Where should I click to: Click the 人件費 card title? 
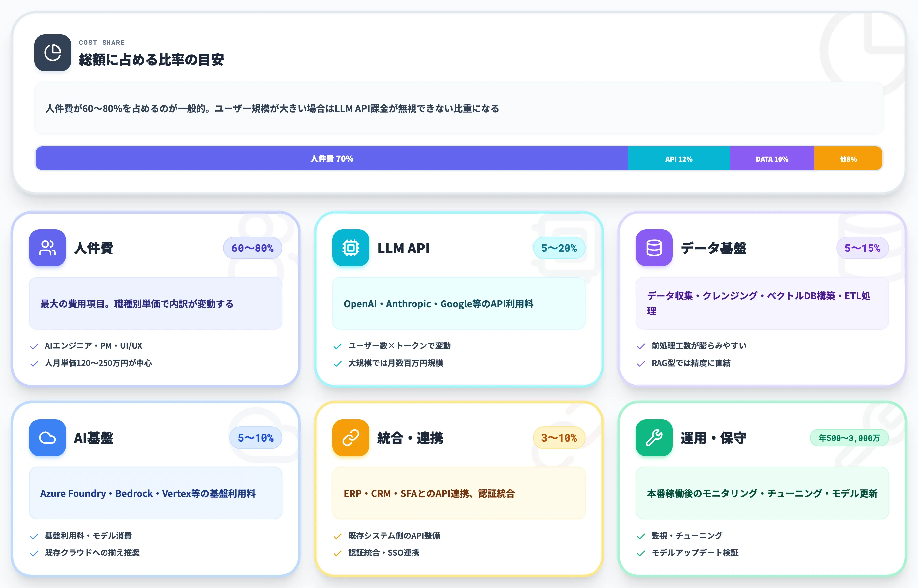(x=94, y=248)
